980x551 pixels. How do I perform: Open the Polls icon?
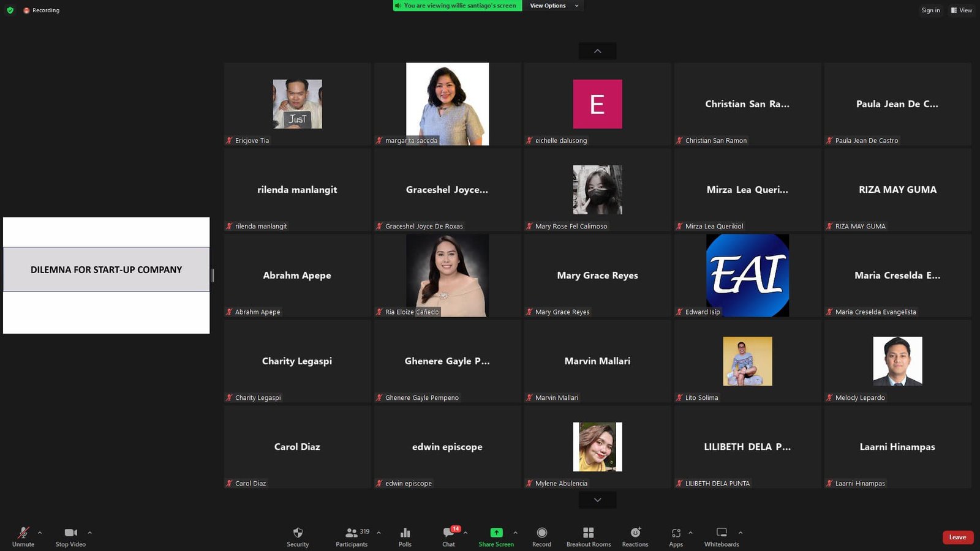(x=405, y=533)
